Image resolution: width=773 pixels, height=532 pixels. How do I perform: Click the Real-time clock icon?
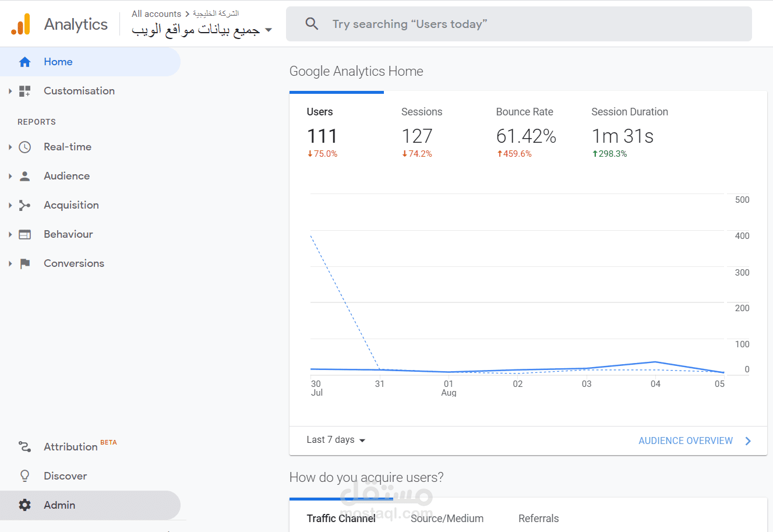24,147
